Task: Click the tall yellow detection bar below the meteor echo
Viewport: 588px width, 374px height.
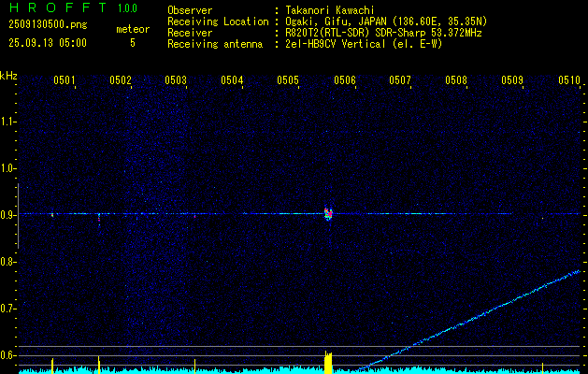Action: click(x=328, y=363)
